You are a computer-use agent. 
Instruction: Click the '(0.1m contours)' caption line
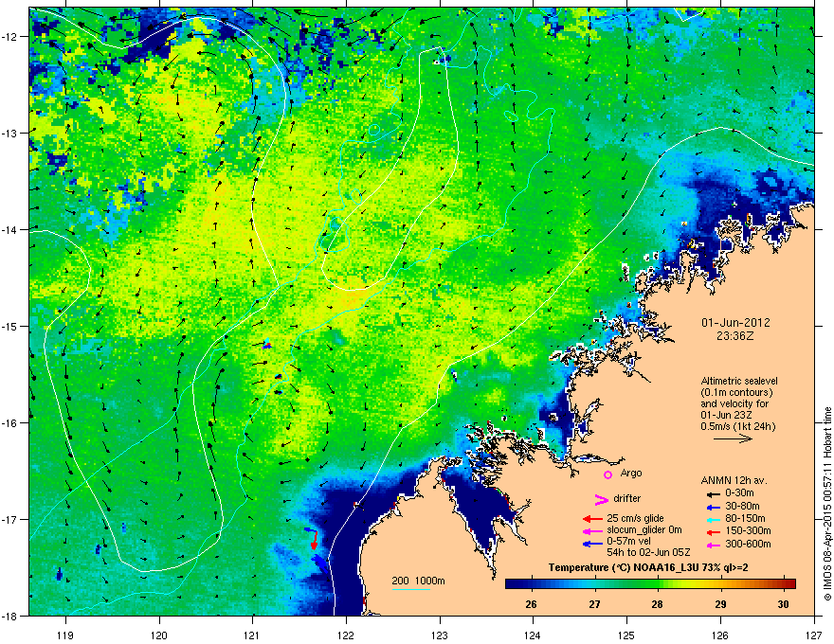click(x=736, y=393)
